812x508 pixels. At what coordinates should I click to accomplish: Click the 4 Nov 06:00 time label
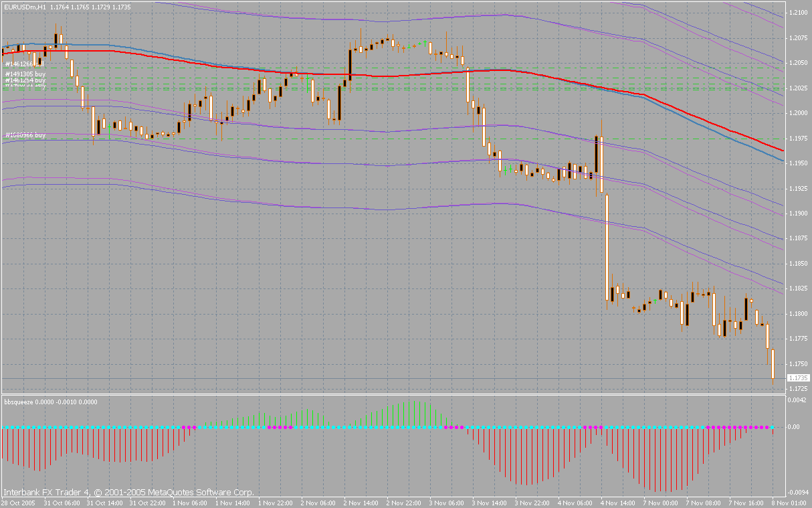(x=576, y=503)
